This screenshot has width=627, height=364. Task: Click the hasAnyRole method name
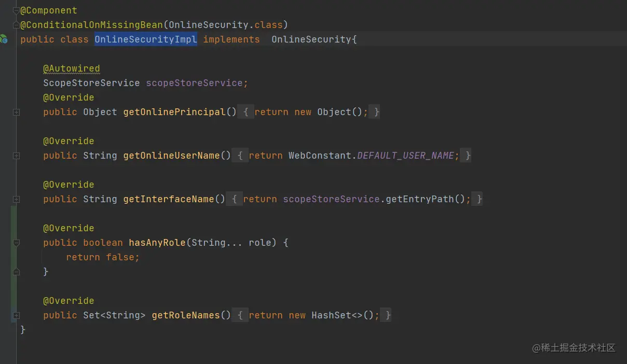pos(157,243)
